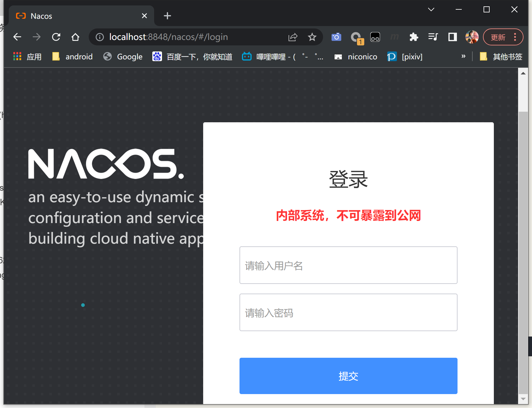Open the 其他书签 bookmarks folder
The height and width of the screenshot is (408, 532).
[503, 56]
